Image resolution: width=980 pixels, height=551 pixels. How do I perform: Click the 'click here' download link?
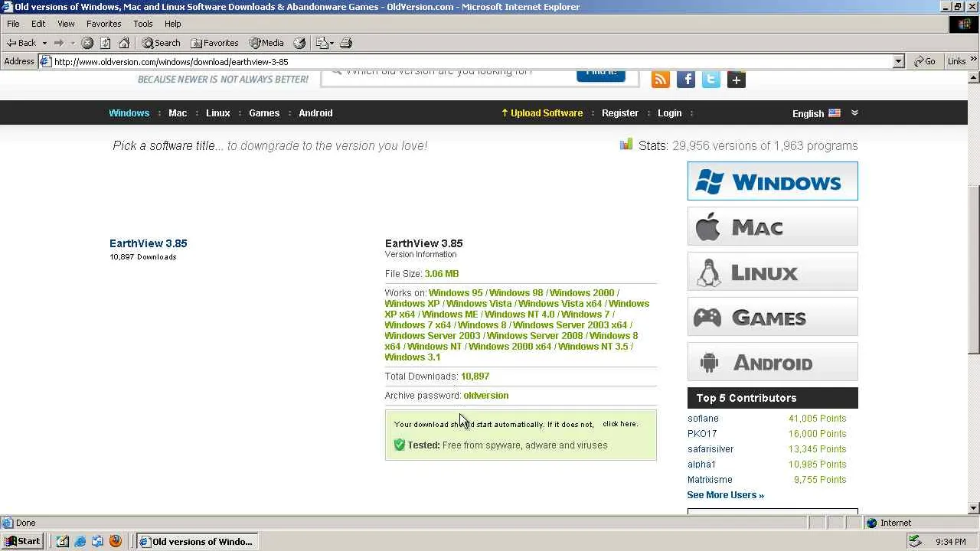tap(619, 424)
